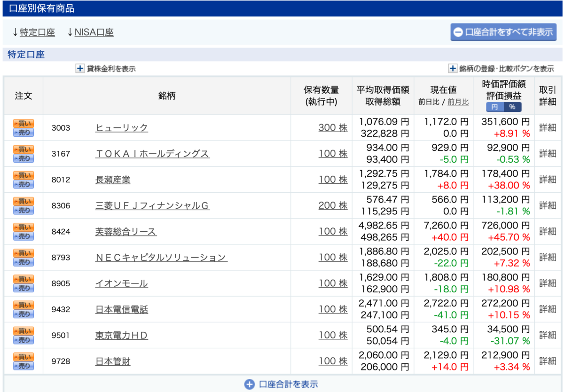This screenshot has height=392, width=564.
Task: Open 詳細 for TOKAIホールディングス row
Action: tap(548, 154)
